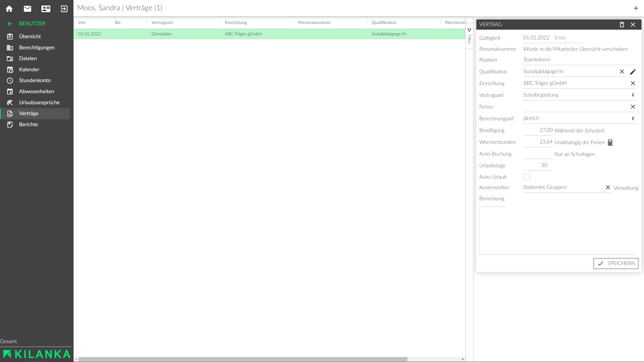Screen dimensions: 644x362
Task: Go to Urlaubsansprüche menu item
Action: (x=39, y=102)
